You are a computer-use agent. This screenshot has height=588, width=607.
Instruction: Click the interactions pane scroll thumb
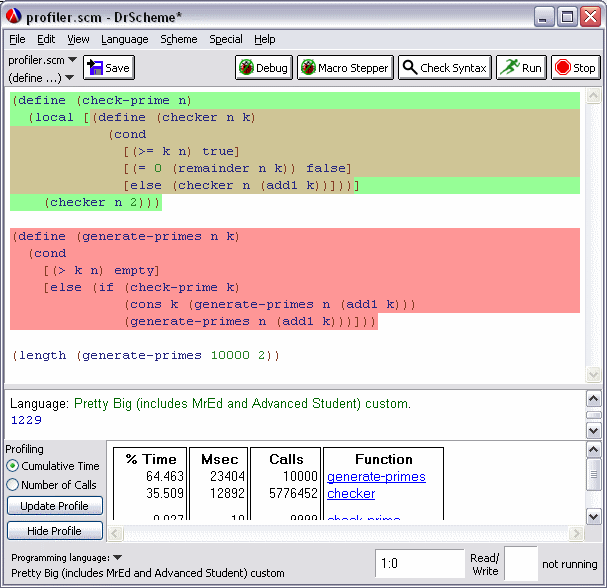(593, 415)
